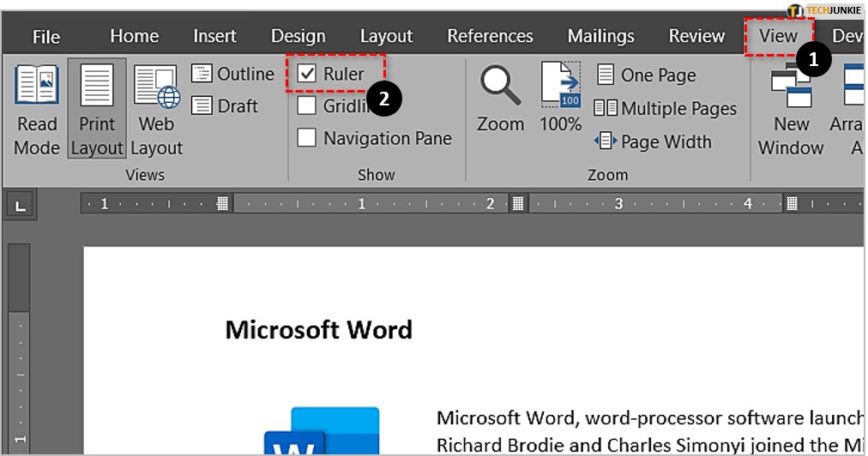Enable the Gridlines checkbox
Image resolution: width=868 pixels, height=456 pixels.
[x=307, y=106]
